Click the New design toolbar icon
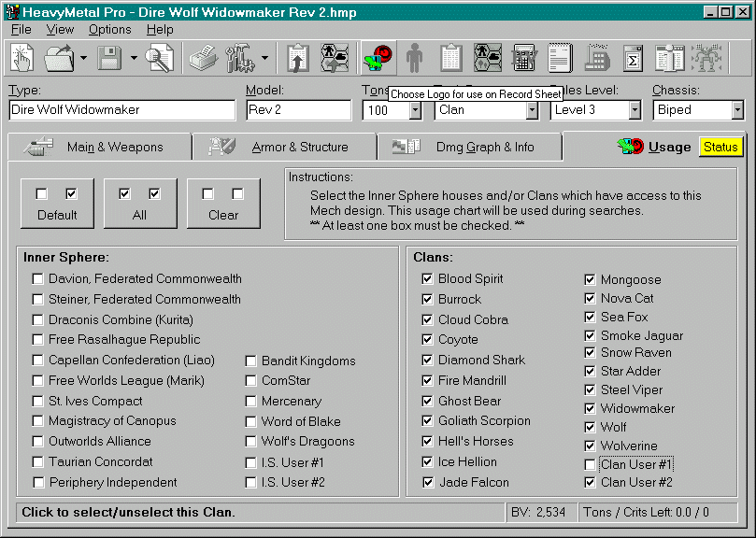The width and height of the screenshot is (756, 538). tap(21, 58)
